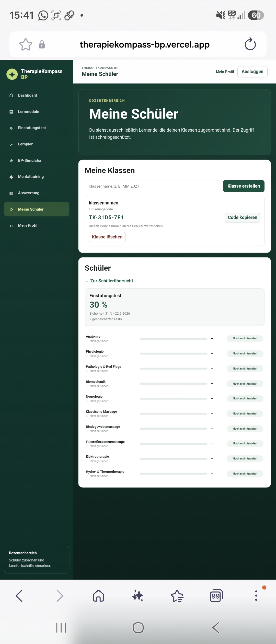276x644 pixels.
Task: Tap the WhatsApp notification icon in status bar
Action: [x=43, y=15]
